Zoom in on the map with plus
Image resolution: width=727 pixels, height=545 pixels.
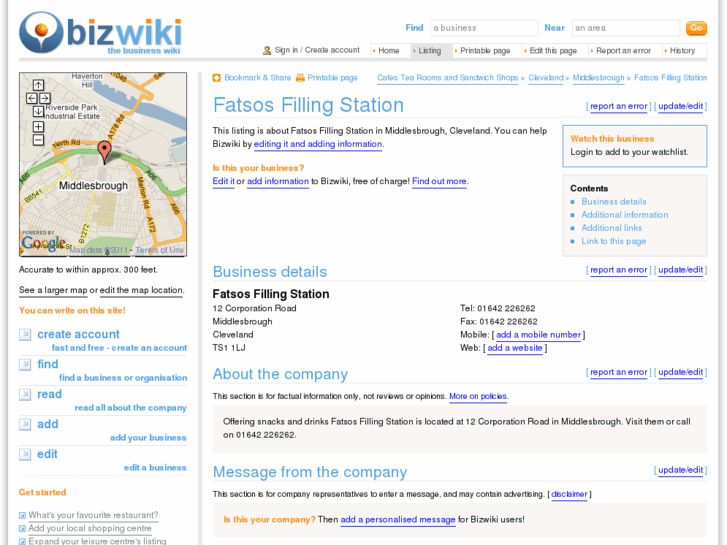(x=38, y=127)
